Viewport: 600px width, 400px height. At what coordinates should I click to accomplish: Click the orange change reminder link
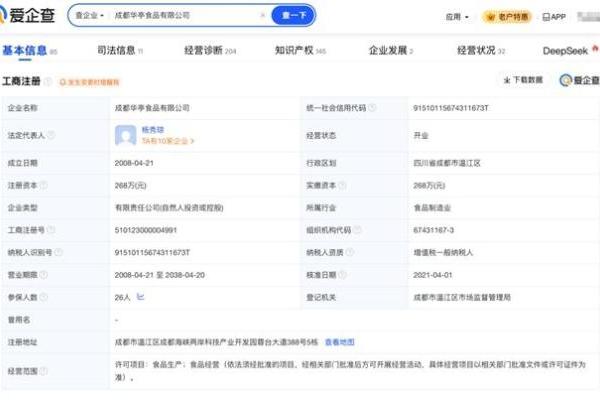click(89, 82)
